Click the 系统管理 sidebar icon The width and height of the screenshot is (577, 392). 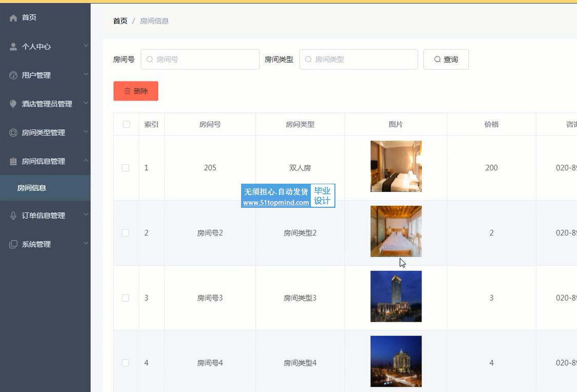tap(13, 245)
